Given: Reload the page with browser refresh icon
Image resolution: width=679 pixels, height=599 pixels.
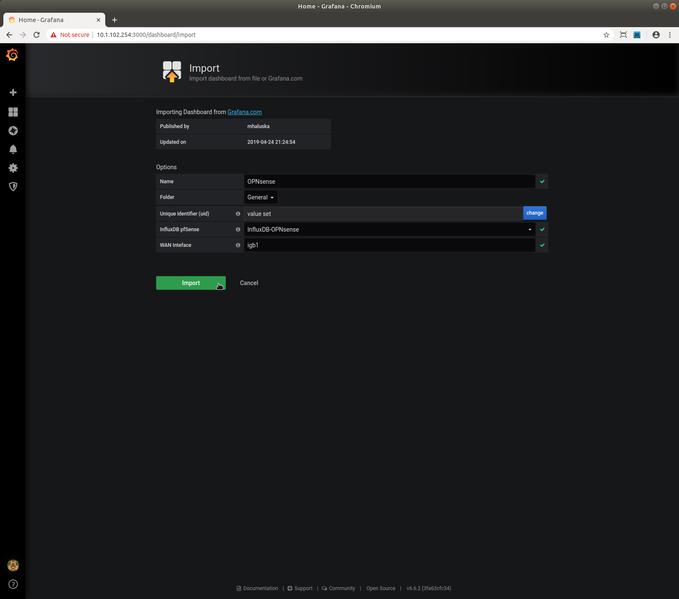Looking at the screenshot, I should 36,35.
